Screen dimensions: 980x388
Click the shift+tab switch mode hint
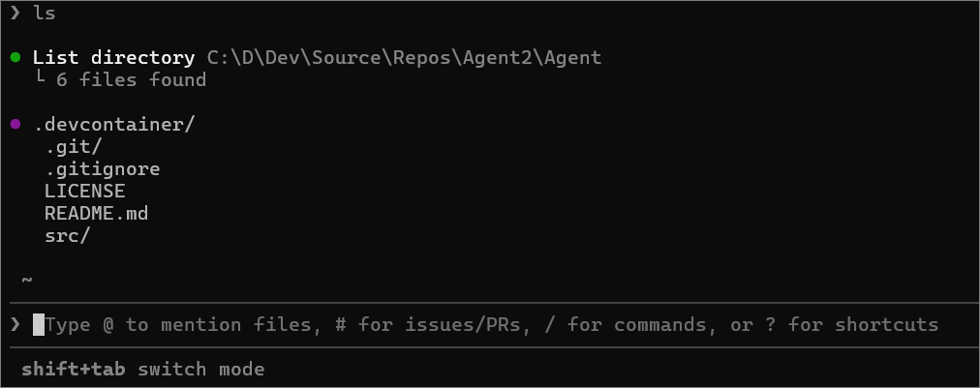[x=143, y=369]
